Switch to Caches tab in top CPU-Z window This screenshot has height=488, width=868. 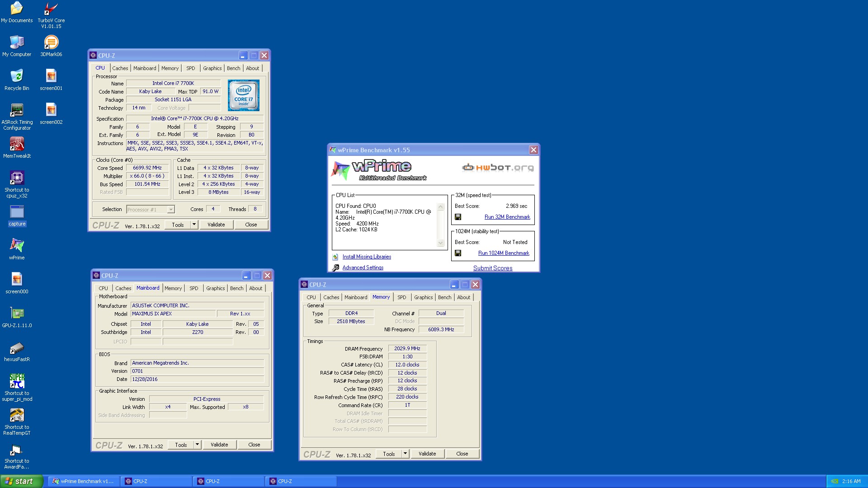(120, 68)
